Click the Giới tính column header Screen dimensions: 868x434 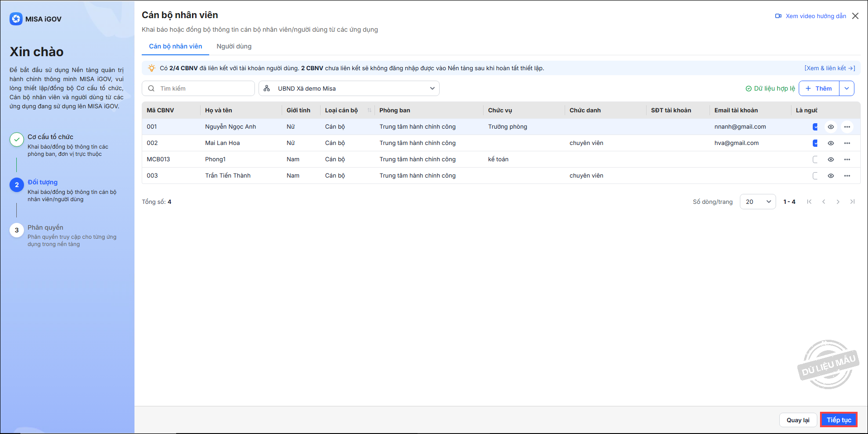coord(298,110)
